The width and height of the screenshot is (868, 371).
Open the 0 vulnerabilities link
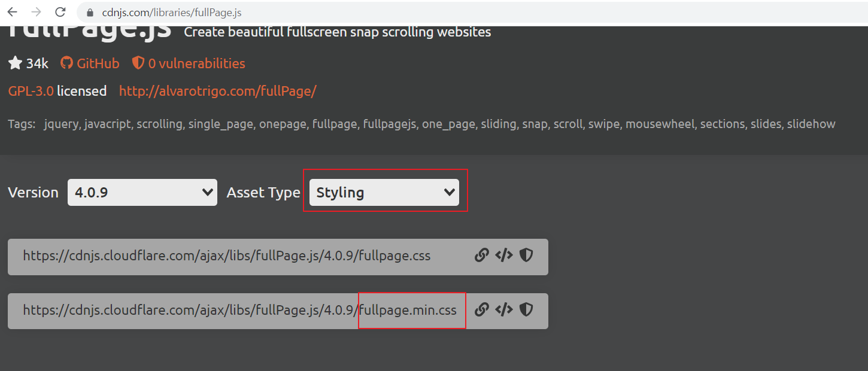(x=197, y=63)
